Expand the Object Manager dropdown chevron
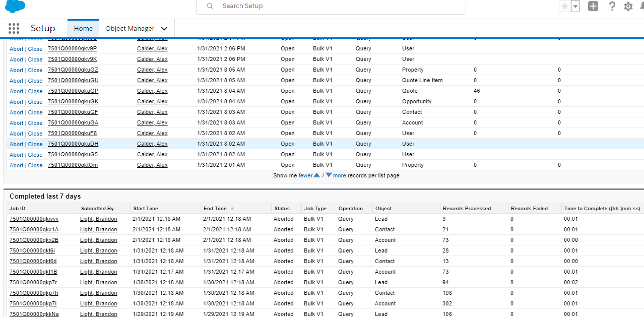644x317 pixels. pos(164,28)
